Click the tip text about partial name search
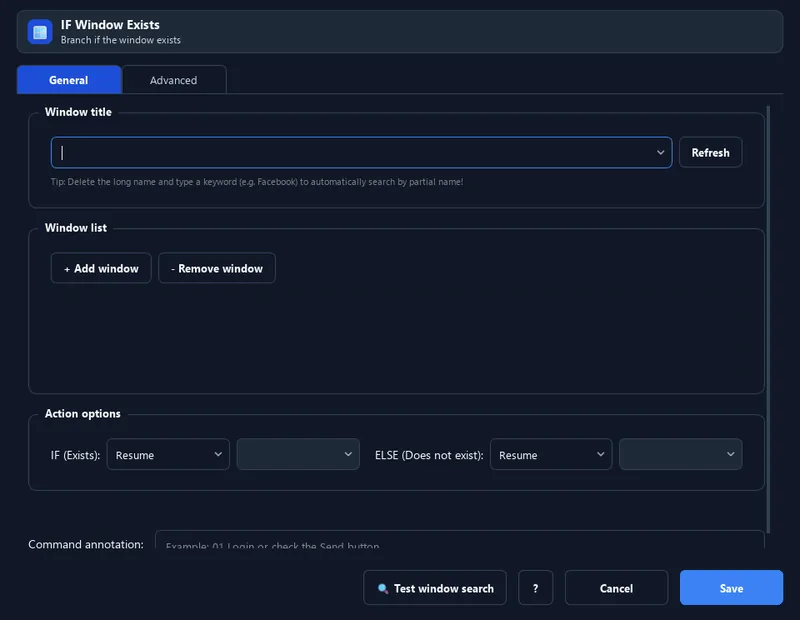The width and height of the screenshot is (800, 620). click(257, 182)
